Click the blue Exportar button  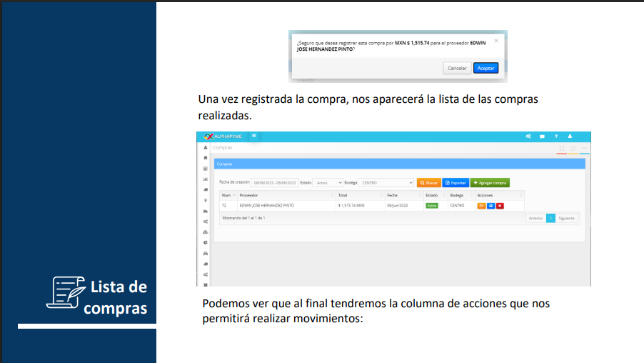(x=455, y=183)
